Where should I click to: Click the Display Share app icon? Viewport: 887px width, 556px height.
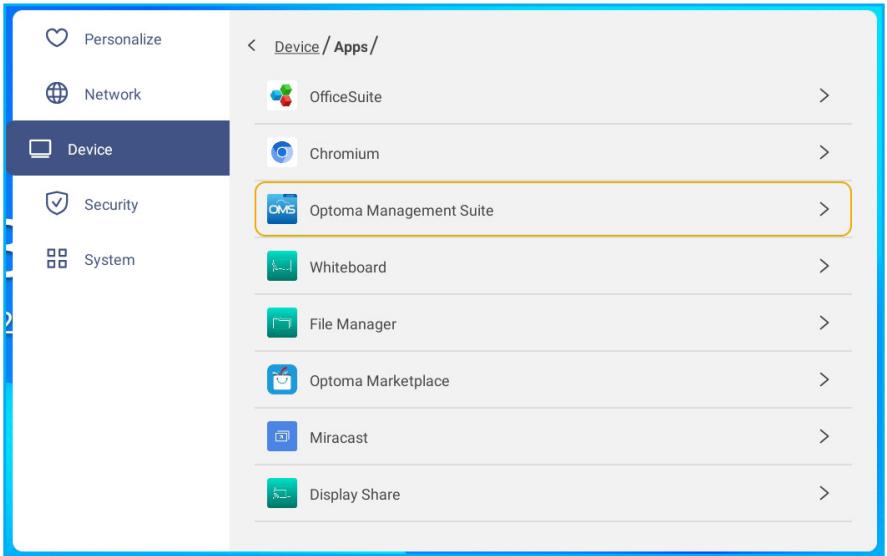[x=282, y=493]
